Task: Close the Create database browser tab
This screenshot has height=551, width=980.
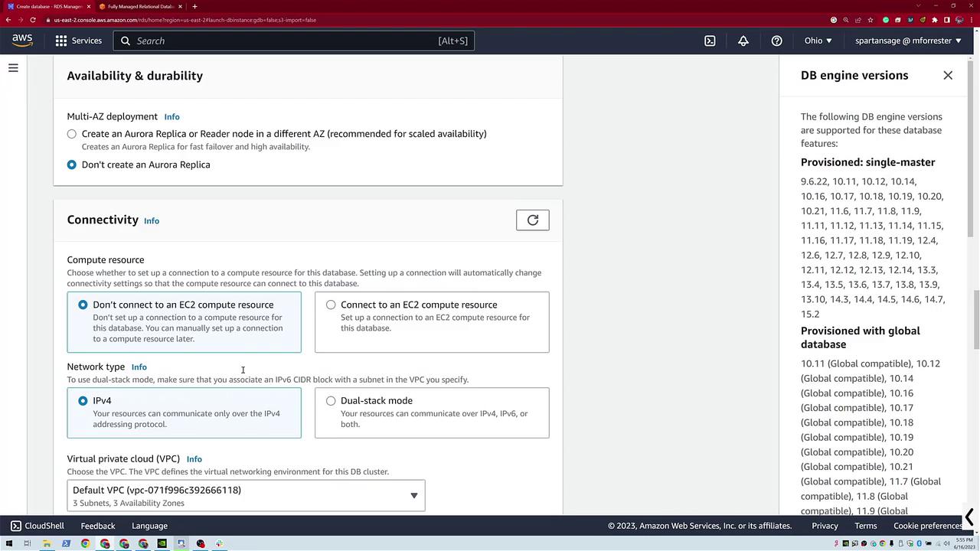Action: [89, 6]
